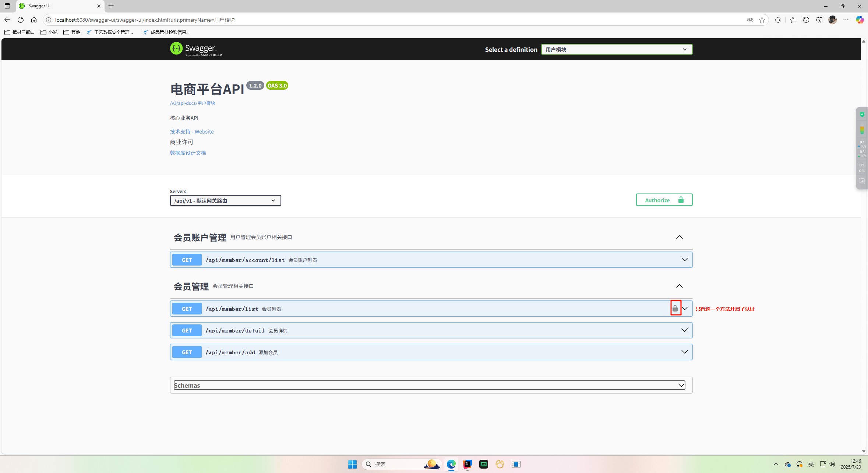Open the Select a definition dropdown
This screenshot has height=473, width=868.
coord(617,49)
